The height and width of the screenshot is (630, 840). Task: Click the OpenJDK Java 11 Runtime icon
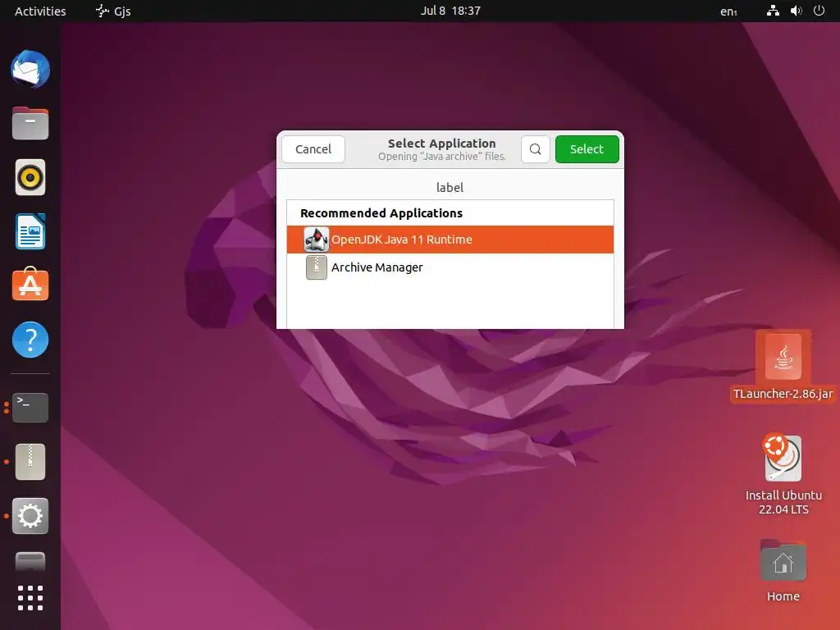pos(316,240)
